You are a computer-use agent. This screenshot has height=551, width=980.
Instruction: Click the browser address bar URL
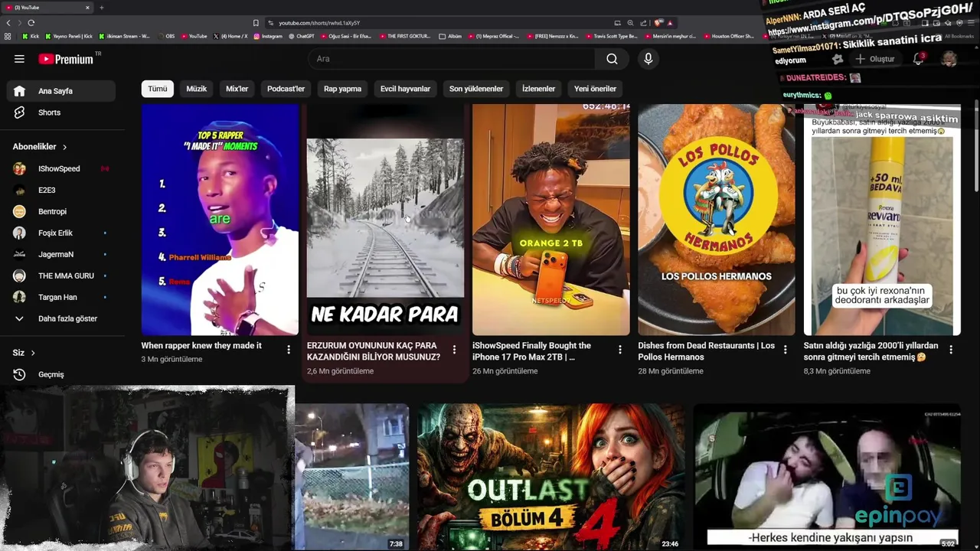[319, 23]
